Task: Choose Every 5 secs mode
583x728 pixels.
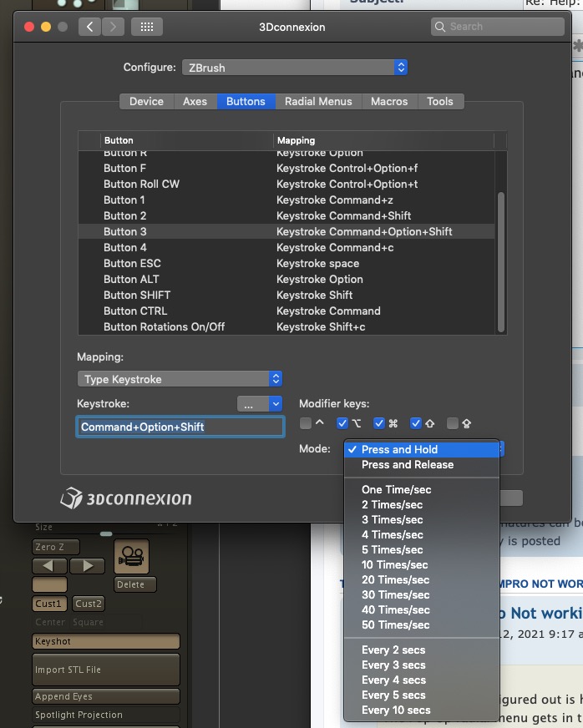Action: pos(422,695)
